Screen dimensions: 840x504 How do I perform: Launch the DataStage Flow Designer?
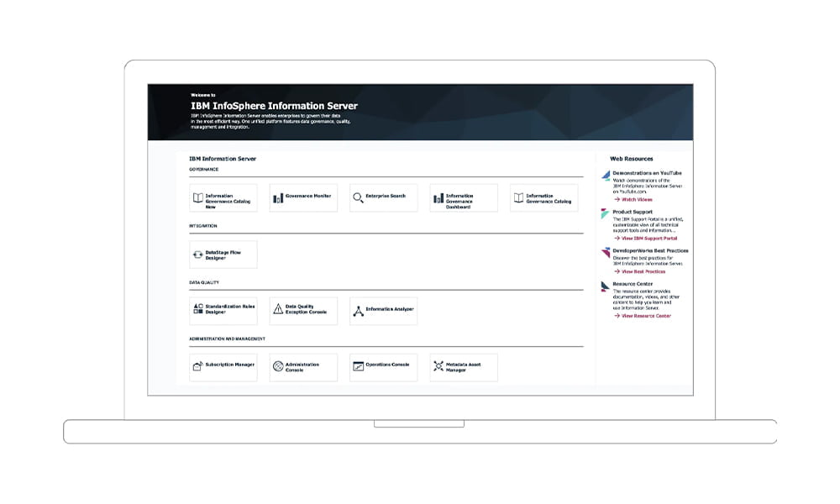click(223, 253)
